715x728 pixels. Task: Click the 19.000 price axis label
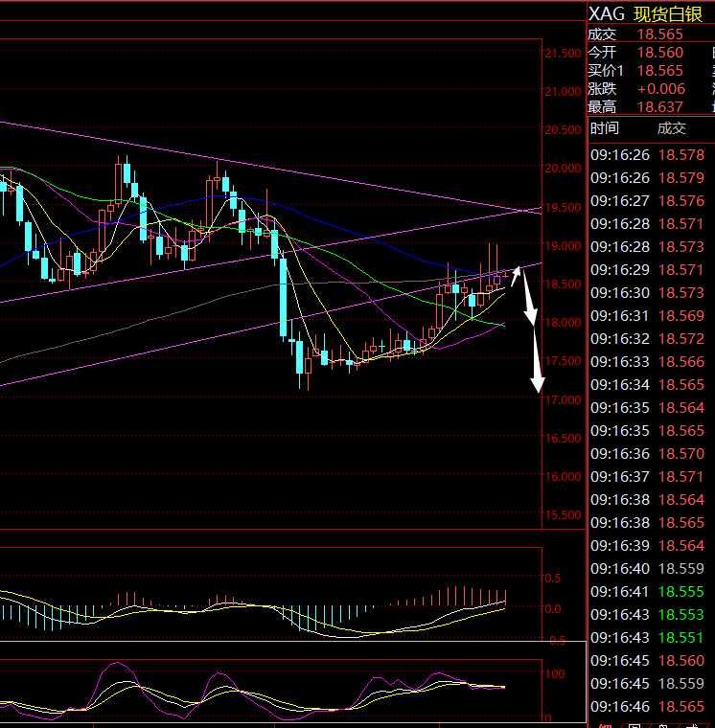pos(563,245)
